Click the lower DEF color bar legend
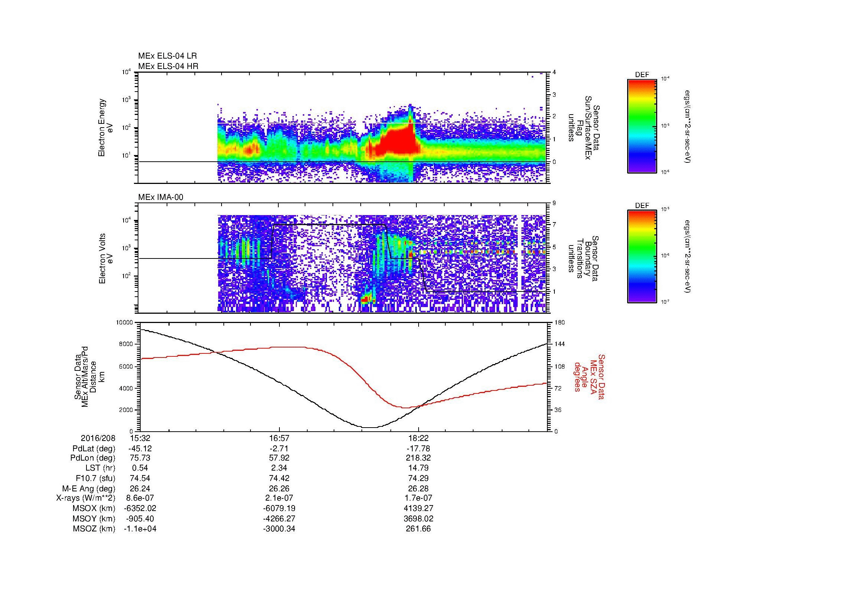 tap(642, 257)
